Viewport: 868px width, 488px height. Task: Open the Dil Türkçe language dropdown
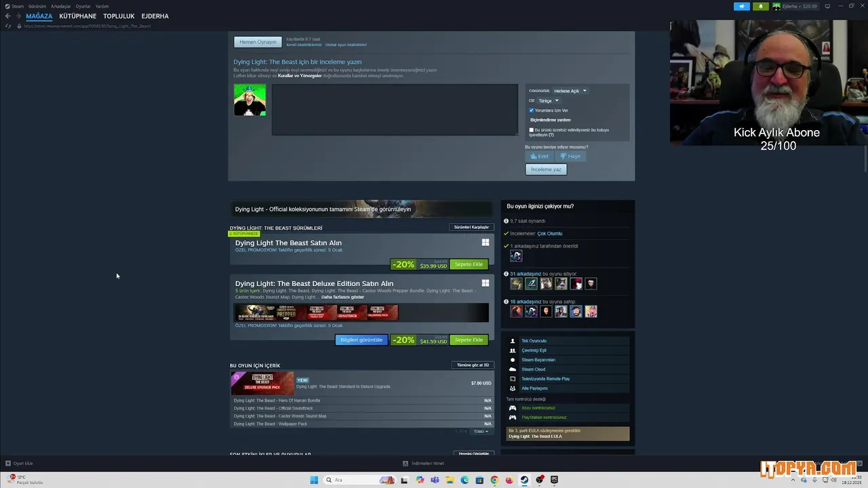pyautogui.click(x=548, y=100)
